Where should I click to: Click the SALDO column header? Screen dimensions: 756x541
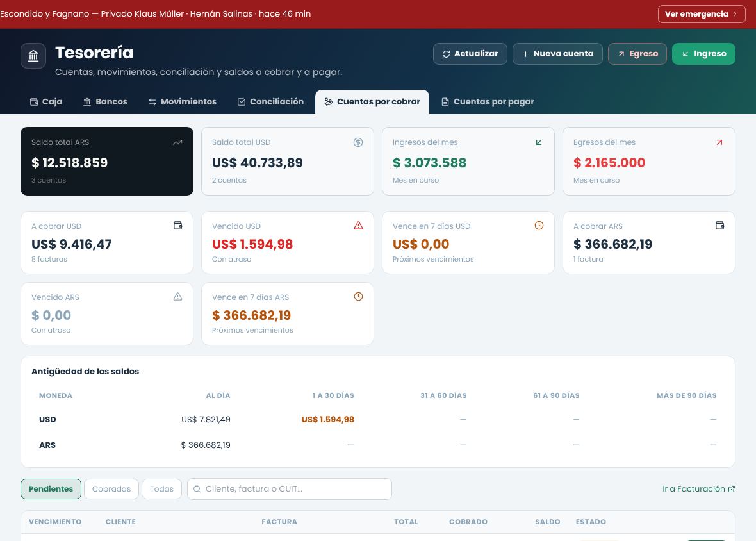(x=548, y=522)
